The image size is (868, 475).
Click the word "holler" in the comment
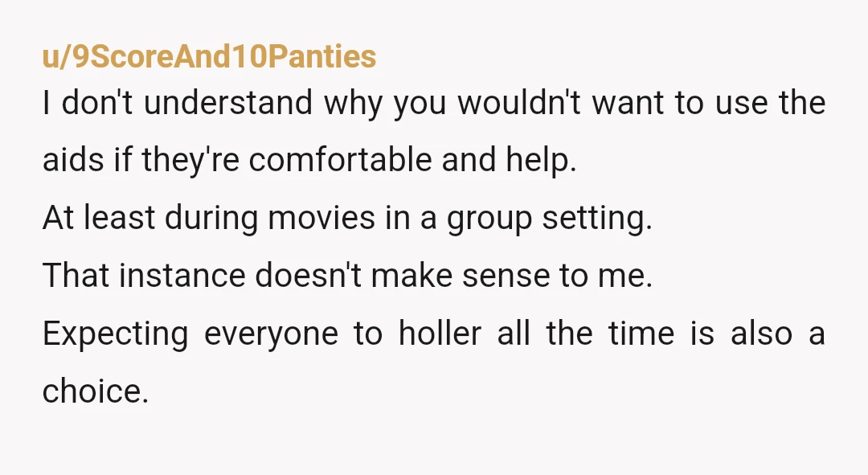440,334
